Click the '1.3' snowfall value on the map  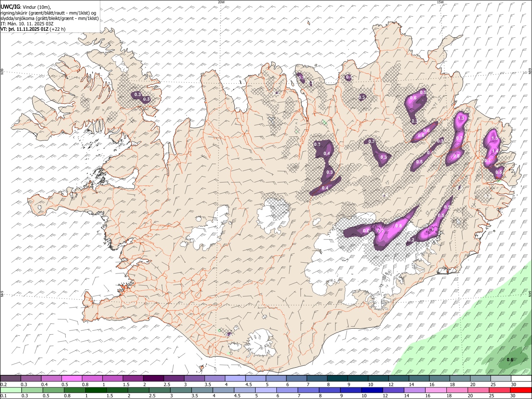(x=461, y=118)
